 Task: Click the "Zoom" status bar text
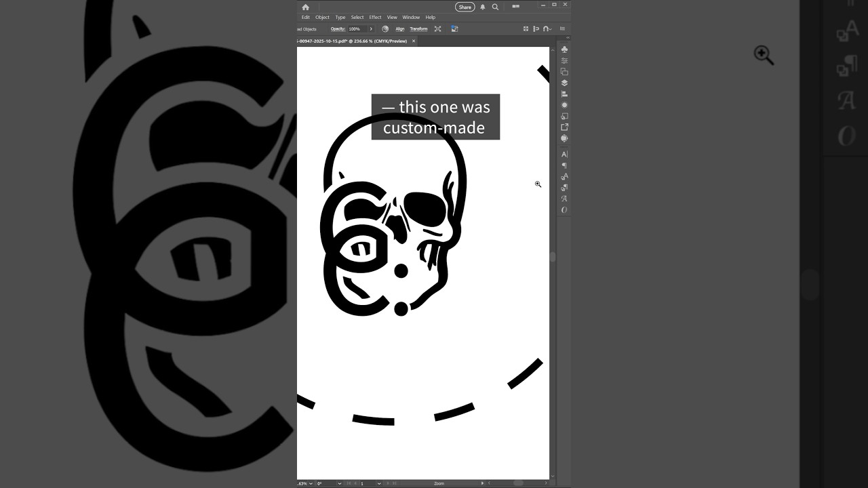[x=439, y=483]
